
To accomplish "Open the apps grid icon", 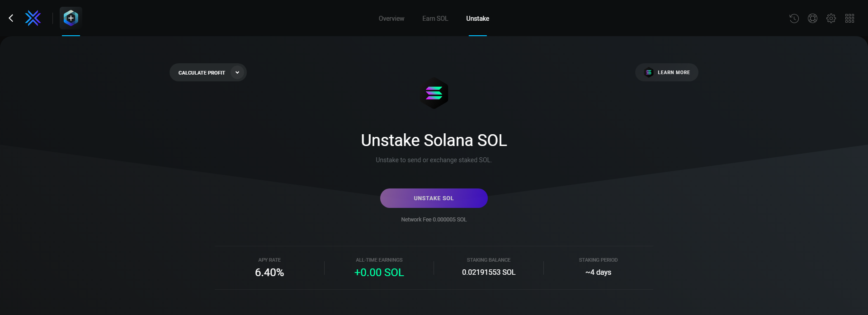I will click(x=849, y=19).
